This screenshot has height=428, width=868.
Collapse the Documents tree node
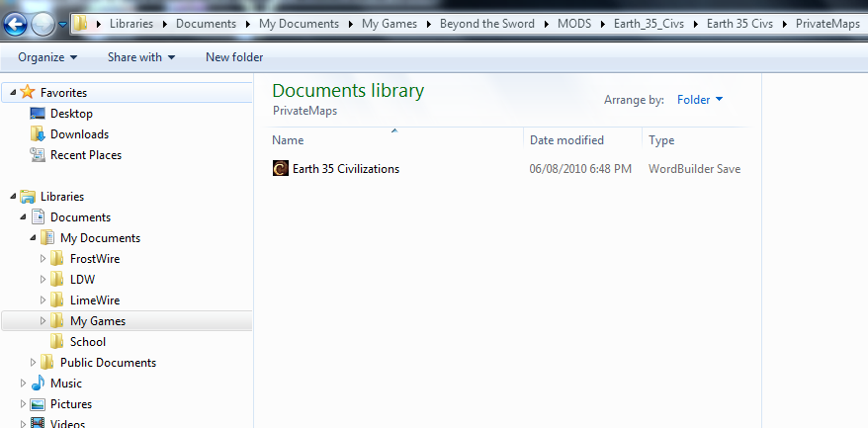coord(24,217)
